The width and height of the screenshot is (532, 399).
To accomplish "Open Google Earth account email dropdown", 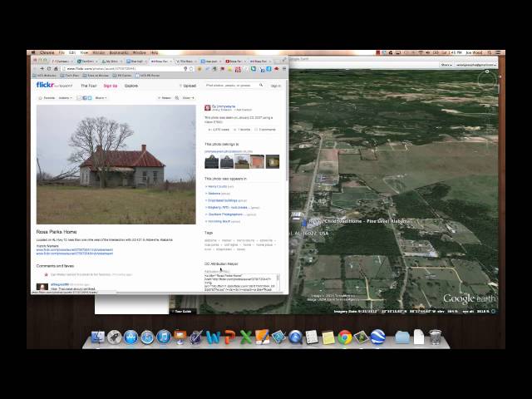I will pos(475,65).
